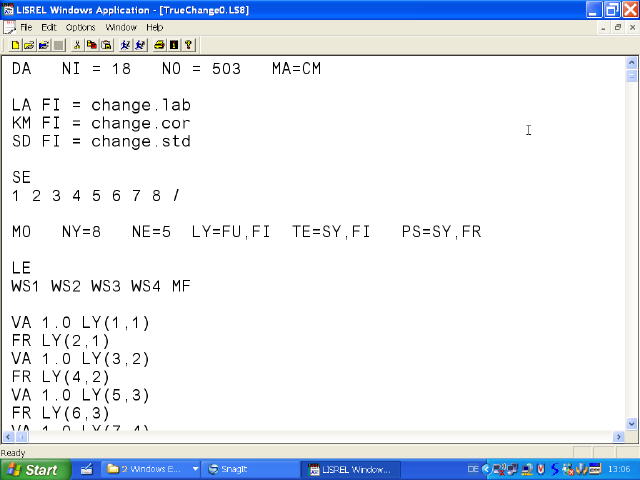Image resolution: width=640 pixels, height=480 pixels.
Task: Click the Paste toolbar icon
Action: (x=105, y=45)
